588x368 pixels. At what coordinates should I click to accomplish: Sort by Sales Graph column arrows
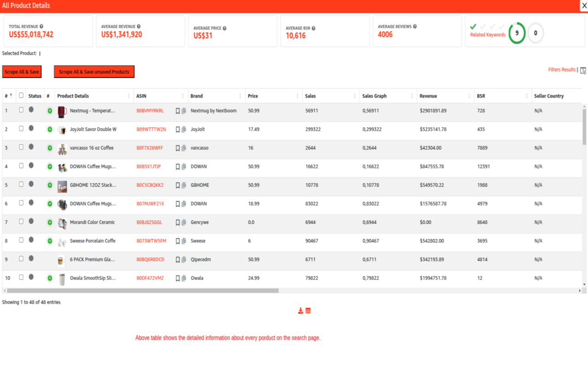click(412, 96)
